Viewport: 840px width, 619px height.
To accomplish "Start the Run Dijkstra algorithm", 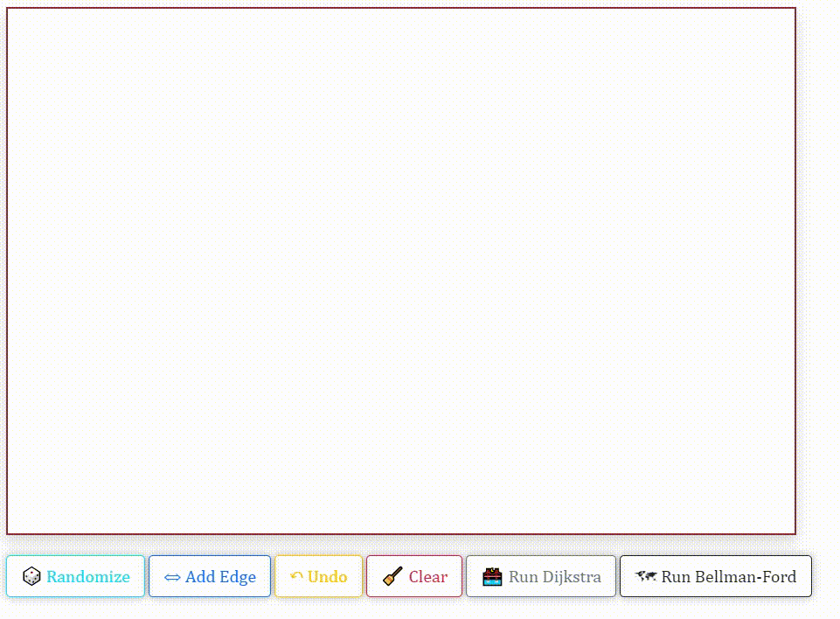I will (541, 577).
